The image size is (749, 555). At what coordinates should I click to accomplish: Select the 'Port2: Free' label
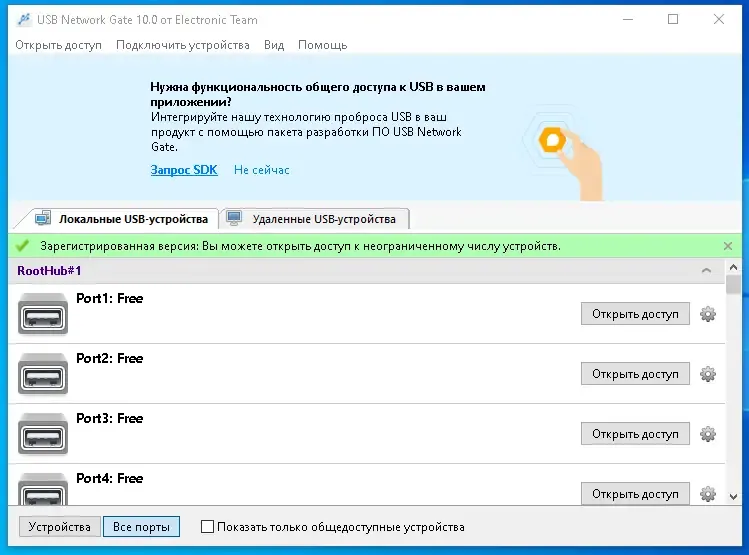pos(109,358)
